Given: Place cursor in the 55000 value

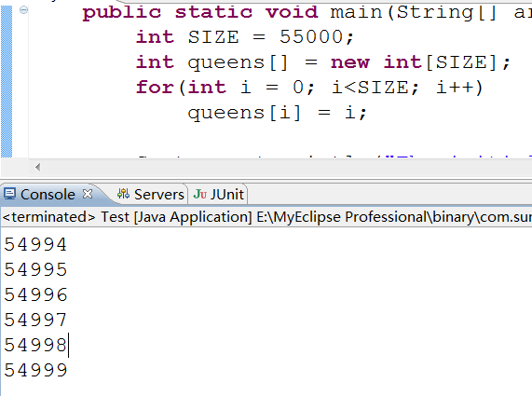Looking at the screenshot, I should tap(311, 36).
